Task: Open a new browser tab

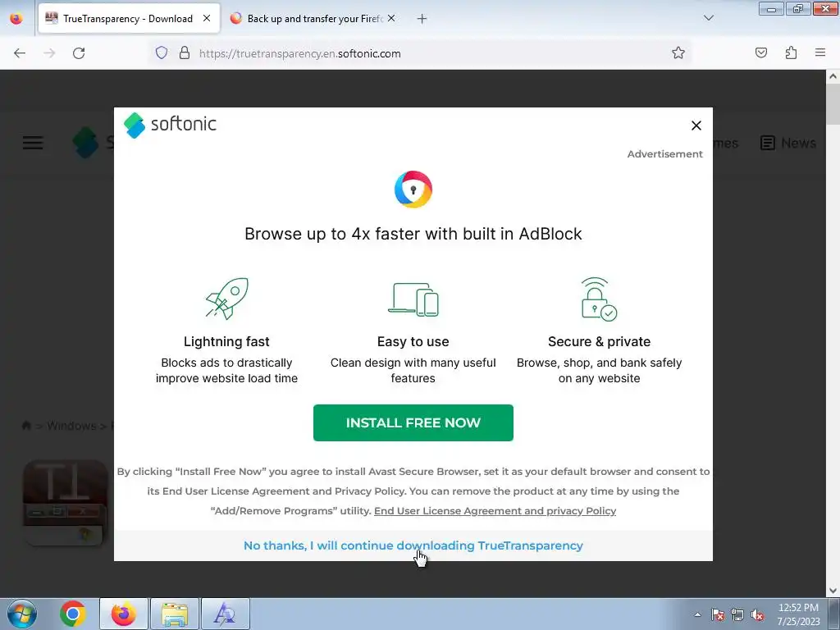Action: 422,19
